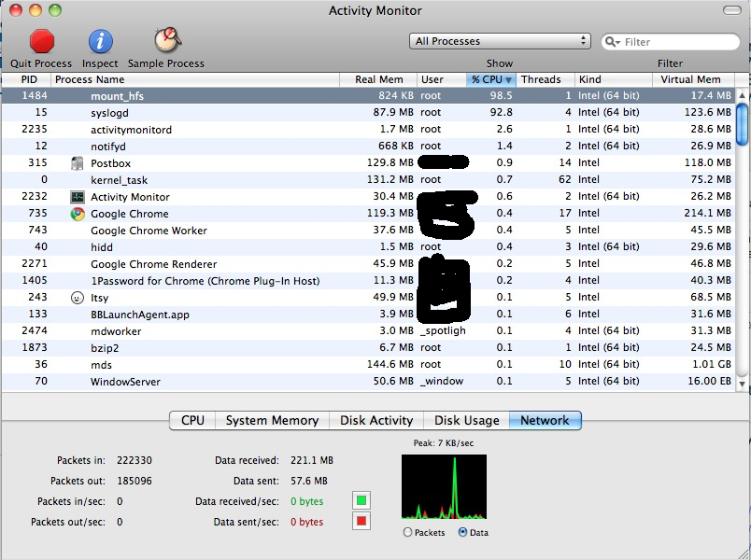Select the Activity Monitor app icon in list
This screenshot has width=751, height=560.
78,197
